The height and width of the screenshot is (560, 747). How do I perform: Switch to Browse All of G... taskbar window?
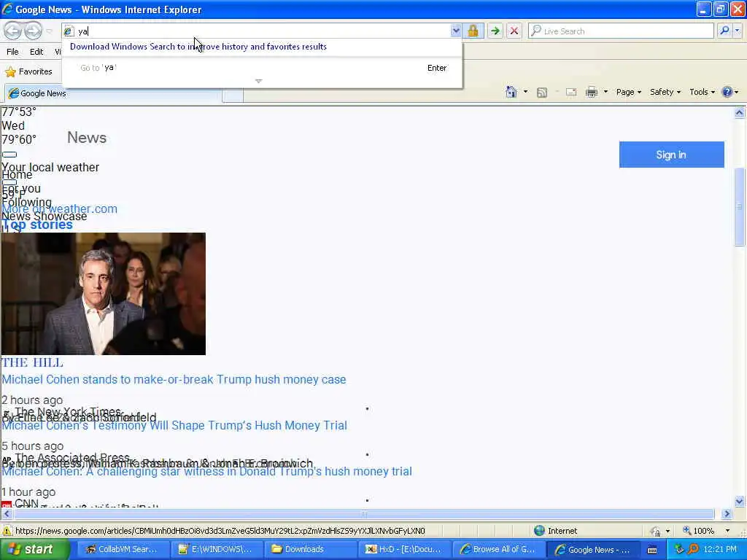(498, 550)
